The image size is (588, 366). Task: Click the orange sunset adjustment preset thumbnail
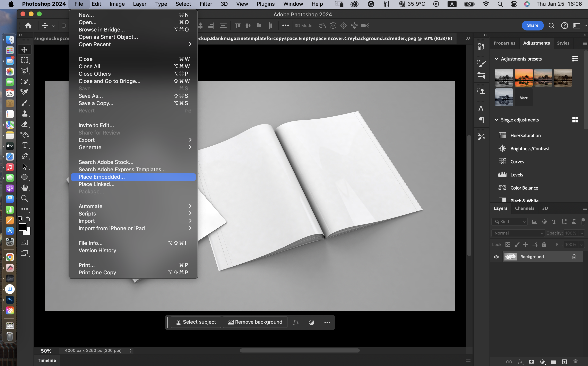523,77
